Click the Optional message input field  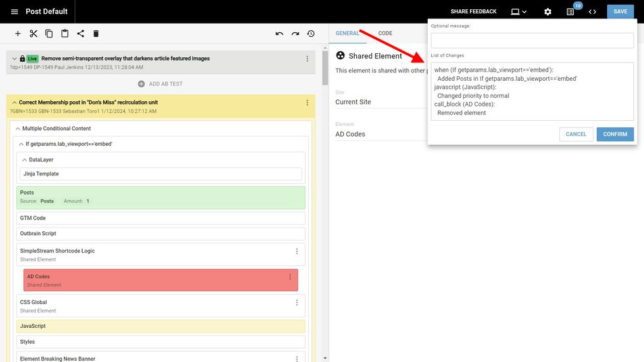click(532, 40)
